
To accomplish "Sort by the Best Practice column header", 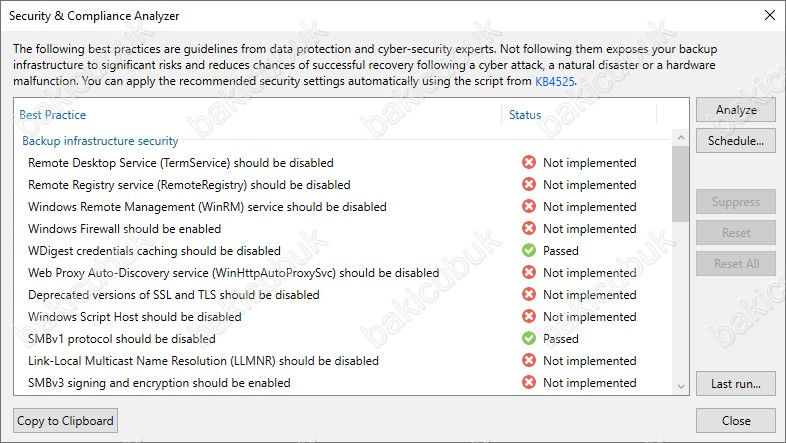I will [x=52, y=115].
